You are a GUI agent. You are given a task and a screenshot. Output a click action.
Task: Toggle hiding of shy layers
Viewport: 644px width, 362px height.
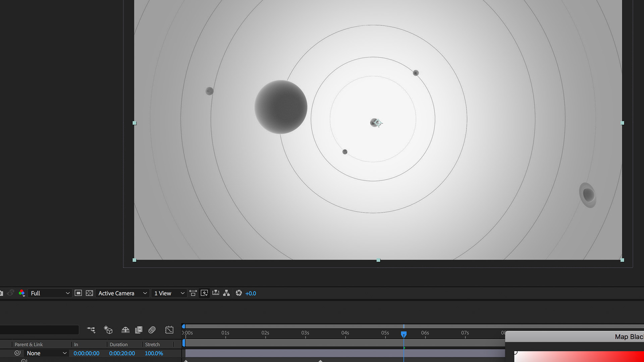point(125,330)
